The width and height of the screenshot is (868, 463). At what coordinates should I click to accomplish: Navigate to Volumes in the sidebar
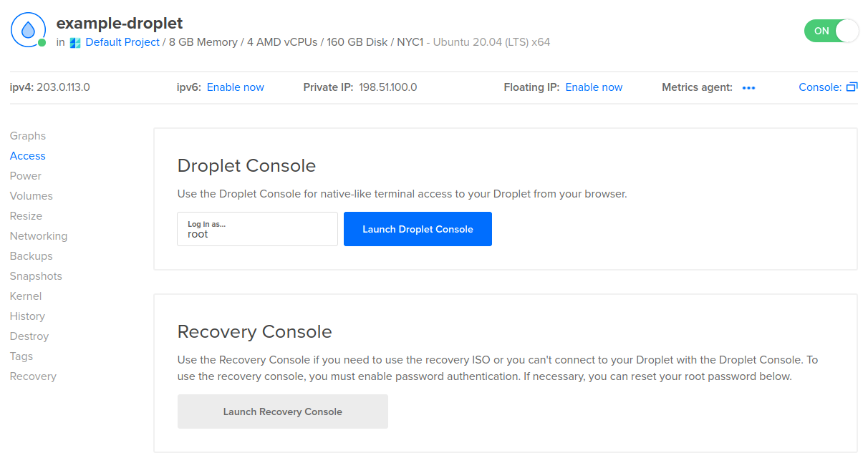[x=32, y=196]
